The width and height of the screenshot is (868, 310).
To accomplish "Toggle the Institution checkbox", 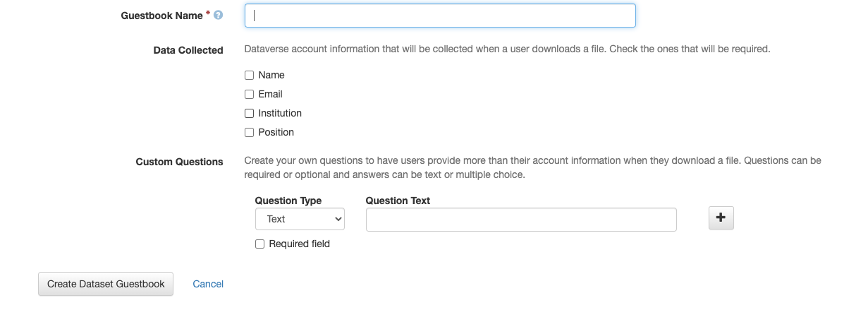I will [249, 114].
